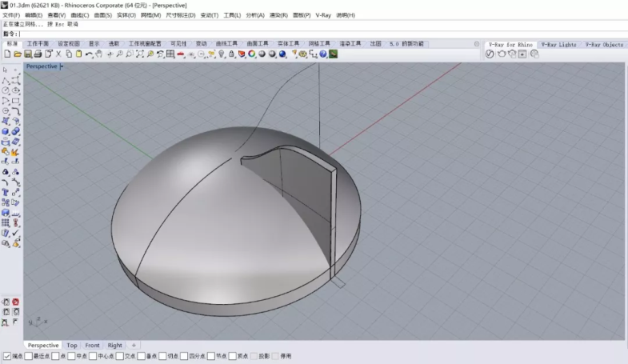Viewport: 628px width, 364px height.
Task: Select the Pan hand tool
Action: pos(99,54)
